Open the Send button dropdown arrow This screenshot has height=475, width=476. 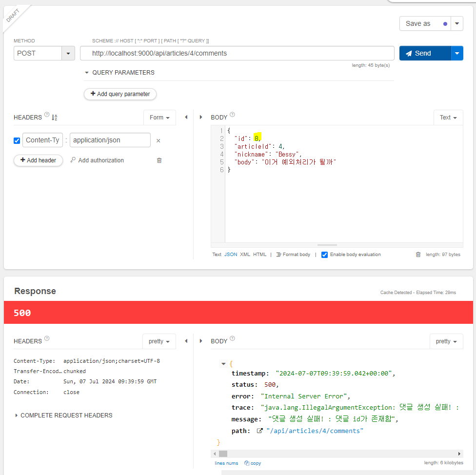[x=457, y=54]
